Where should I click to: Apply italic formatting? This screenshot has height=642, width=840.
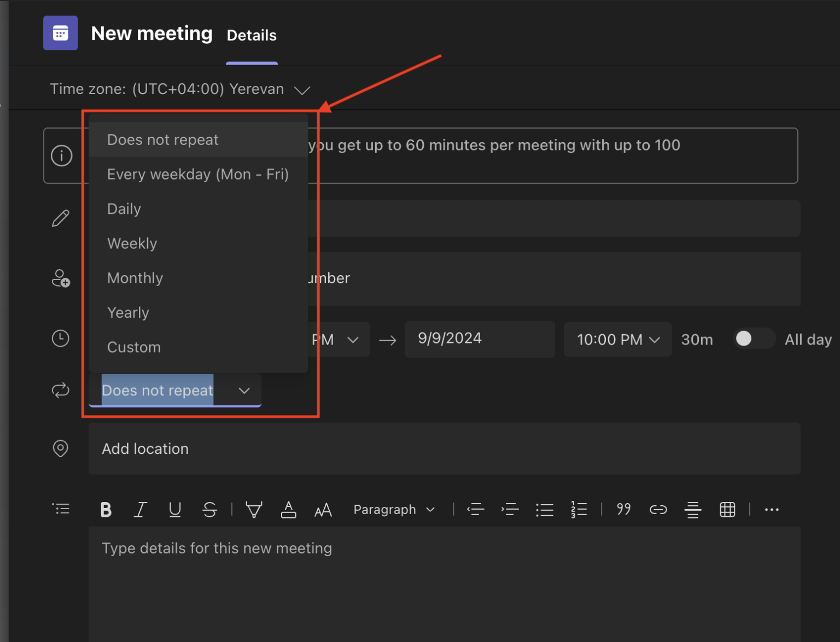pyautogui.click(x=140, y=509)
